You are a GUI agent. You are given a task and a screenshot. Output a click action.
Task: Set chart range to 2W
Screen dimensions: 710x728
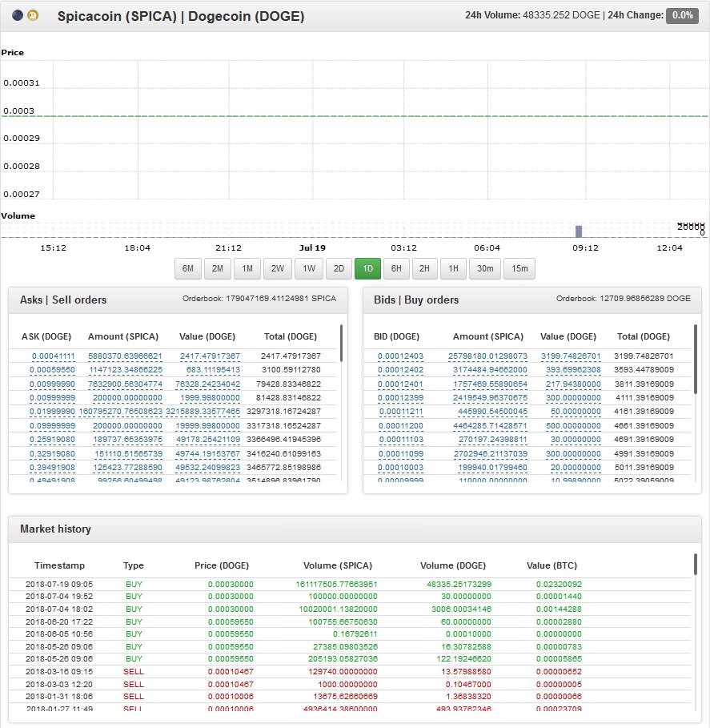click(x=278, y=269)
